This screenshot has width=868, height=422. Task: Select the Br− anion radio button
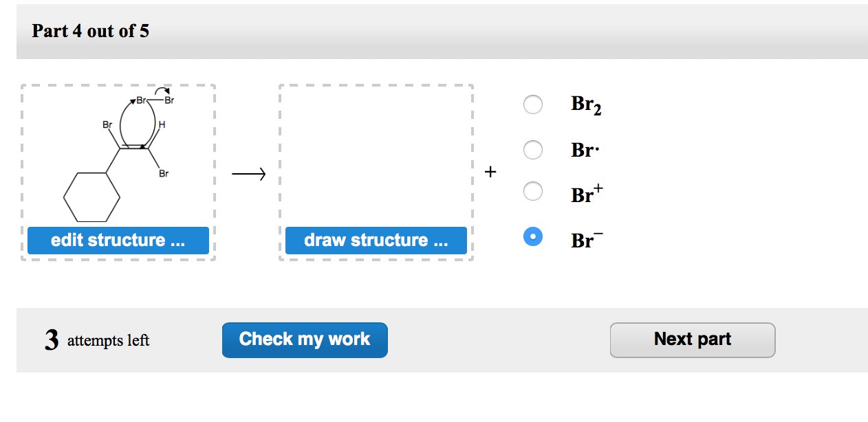(x=533, y=236)
